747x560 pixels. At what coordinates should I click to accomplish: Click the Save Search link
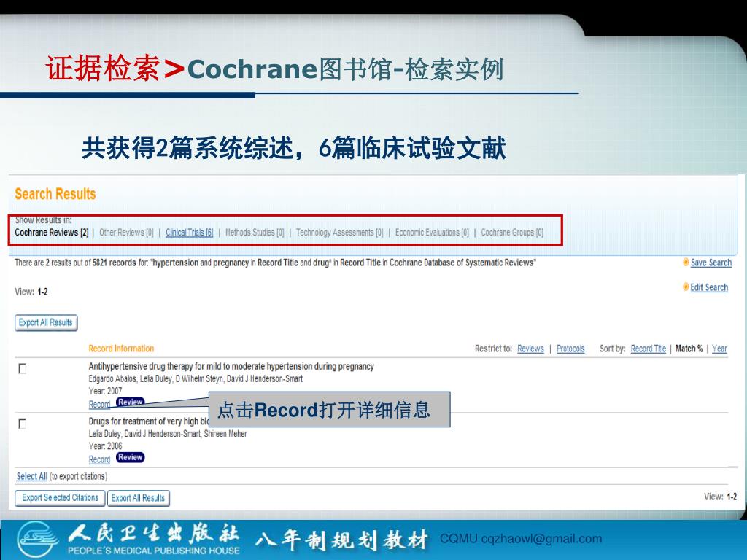pyautogui.click(x=711, y=262)
